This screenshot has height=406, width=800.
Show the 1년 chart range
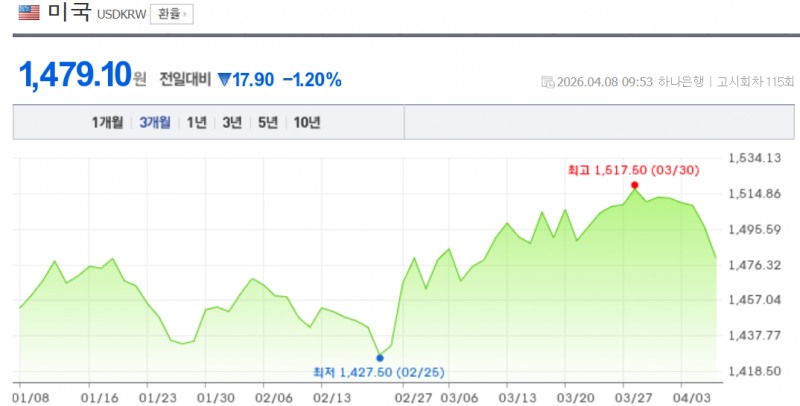[x=197, y=122]
